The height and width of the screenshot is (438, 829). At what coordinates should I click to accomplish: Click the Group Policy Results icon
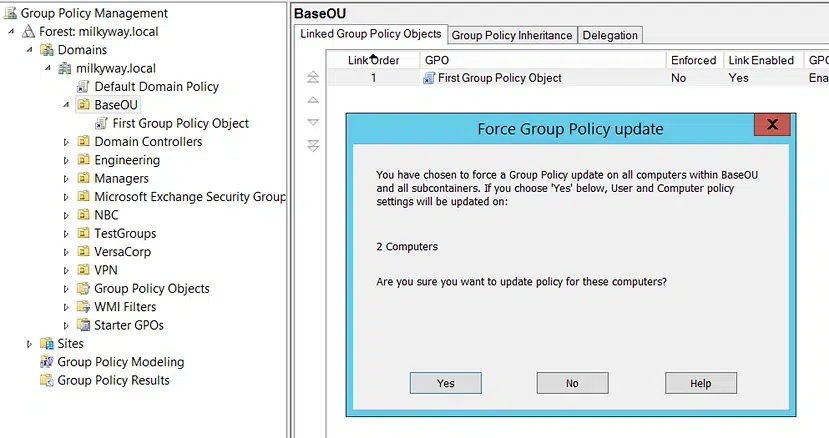tap(46, 380)
